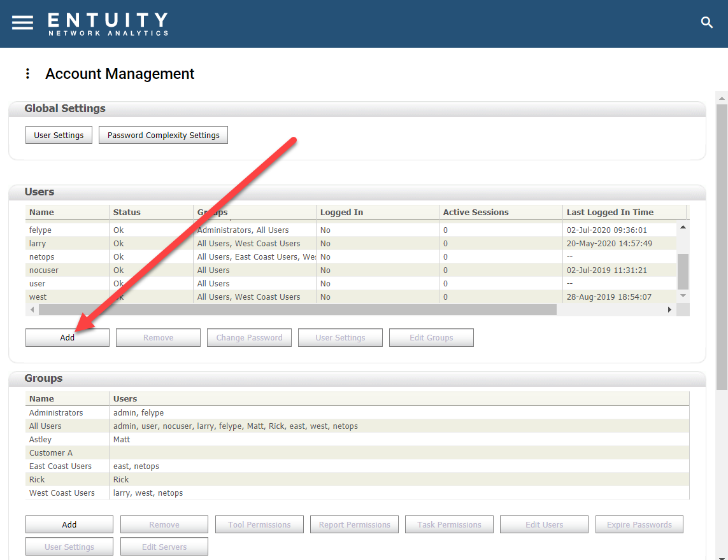
Task: Click Add under the Users table
Action: pos(68,337)
